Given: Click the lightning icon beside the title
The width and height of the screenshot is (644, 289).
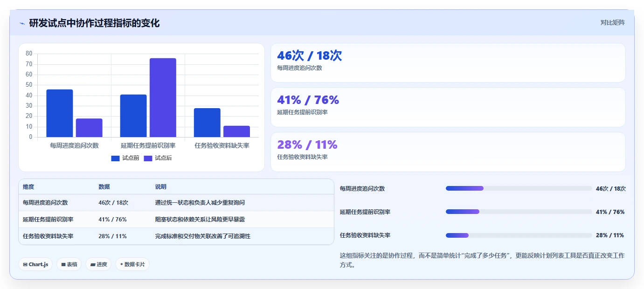Looking at the screenshot, I should pos(22,23).
